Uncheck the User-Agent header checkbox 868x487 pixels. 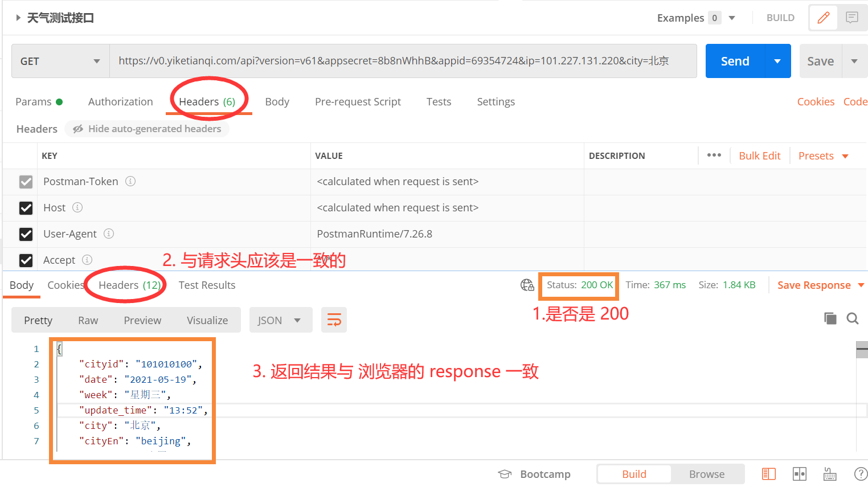(26, 234)
